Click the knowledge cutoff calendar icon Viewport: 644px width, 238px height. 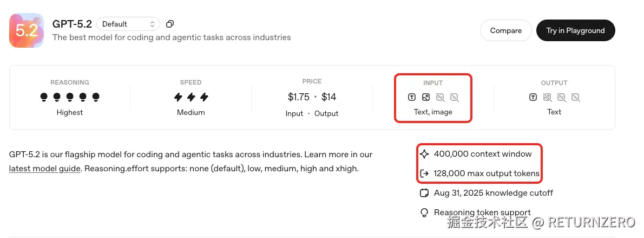click(424, 193)
